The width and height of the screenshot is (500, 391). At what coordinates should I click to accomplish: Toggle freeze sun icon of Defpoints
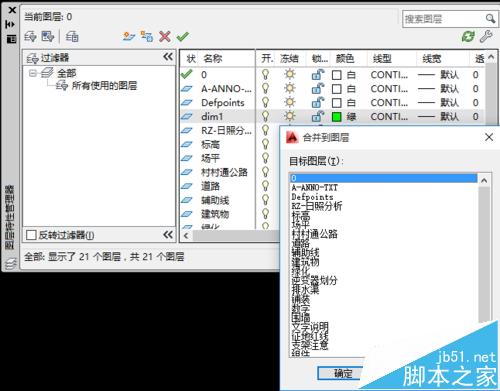coord(290,102)
